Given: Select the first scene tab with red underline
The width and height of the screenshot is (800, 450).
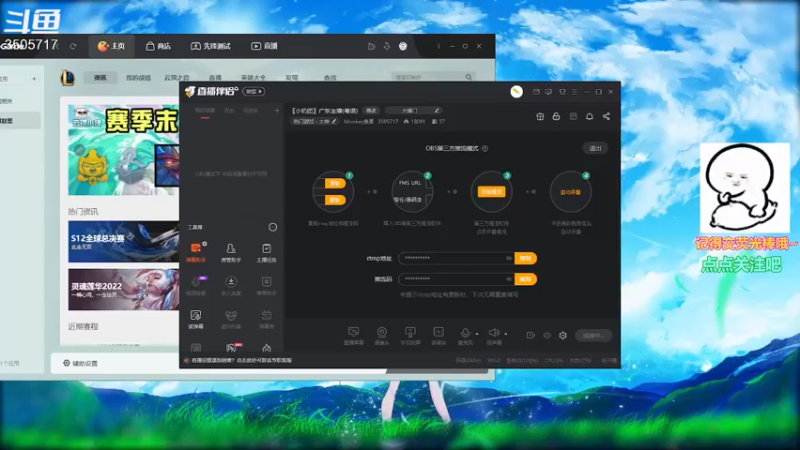Looking at the screenshot, I should click(205, 111).
